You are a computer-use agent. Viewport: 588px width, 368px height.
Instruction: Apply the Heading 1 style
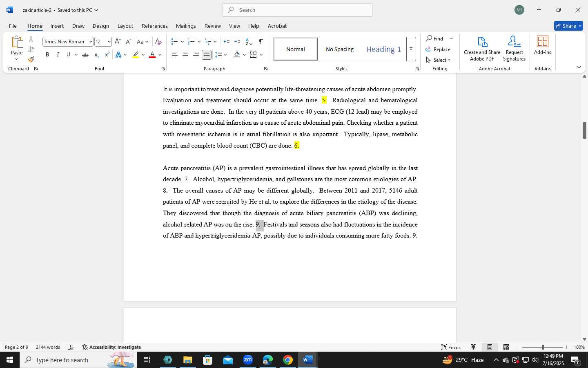pos(383,49)
